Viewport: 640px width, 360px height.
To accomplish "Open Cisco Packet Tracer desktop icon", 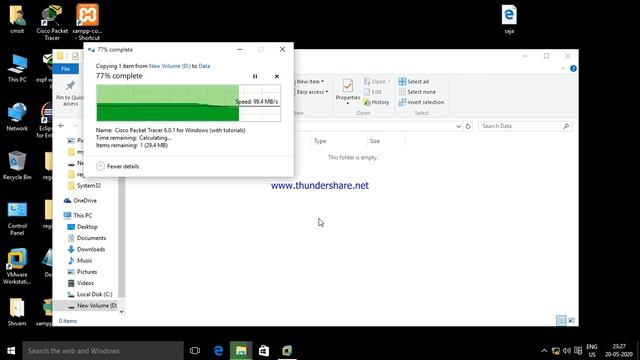I will pyautogui.click(x=52, y=22).
